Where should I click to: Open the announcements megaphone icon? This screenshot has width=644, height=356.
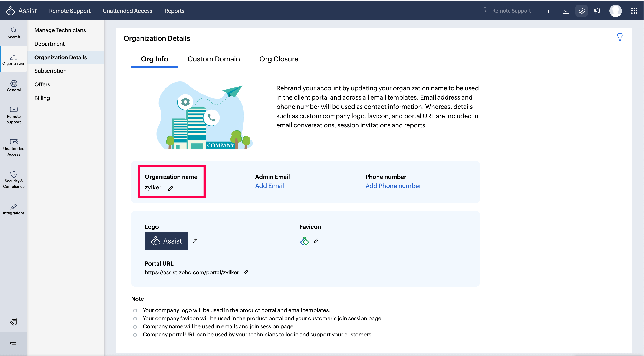(x=597, y=11)
